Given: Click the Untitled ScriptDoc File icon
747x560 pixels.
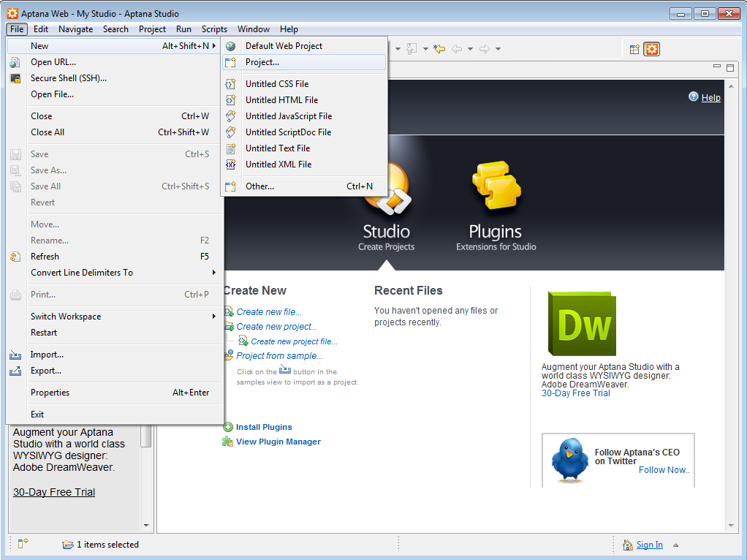Looking at the screenshot, I should pyautogui.click(x=230, y=132).
